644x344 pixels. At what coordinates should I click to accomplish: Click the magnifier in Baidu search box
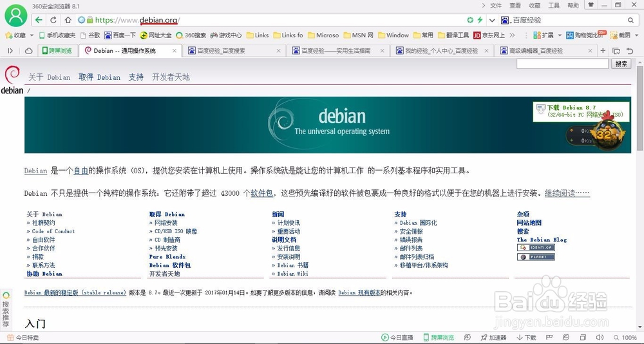(x=631, y=20)
